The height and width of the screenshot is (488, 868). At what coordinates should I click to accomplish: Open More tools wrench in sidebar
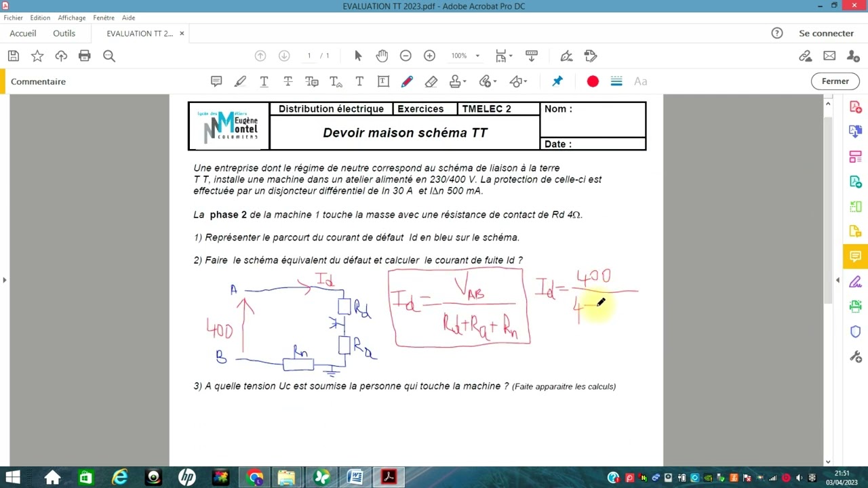pyautogui.click(x=855, y=357)
